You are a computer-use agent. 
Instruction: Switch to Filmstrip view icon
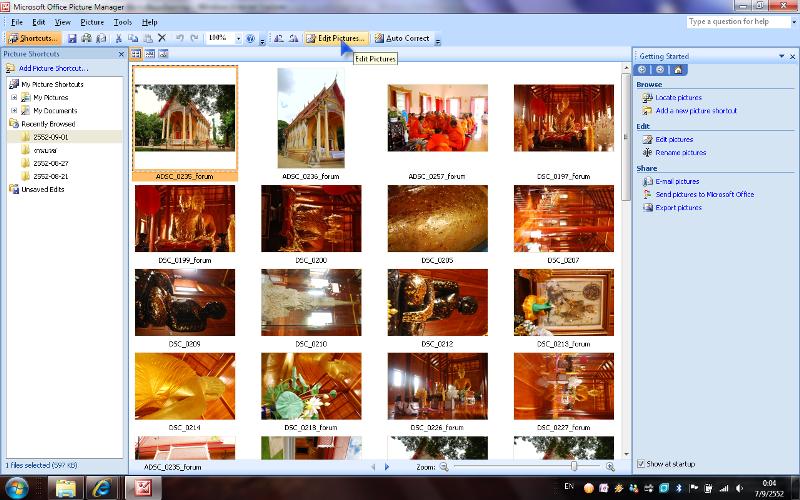click(149, 54)
